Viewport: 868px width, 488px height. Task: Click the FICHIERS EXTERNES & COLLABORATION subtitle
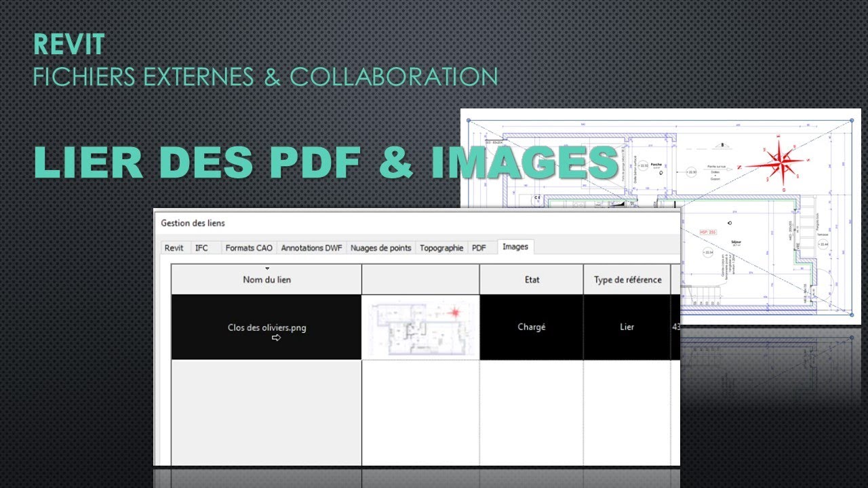(266, 77)
